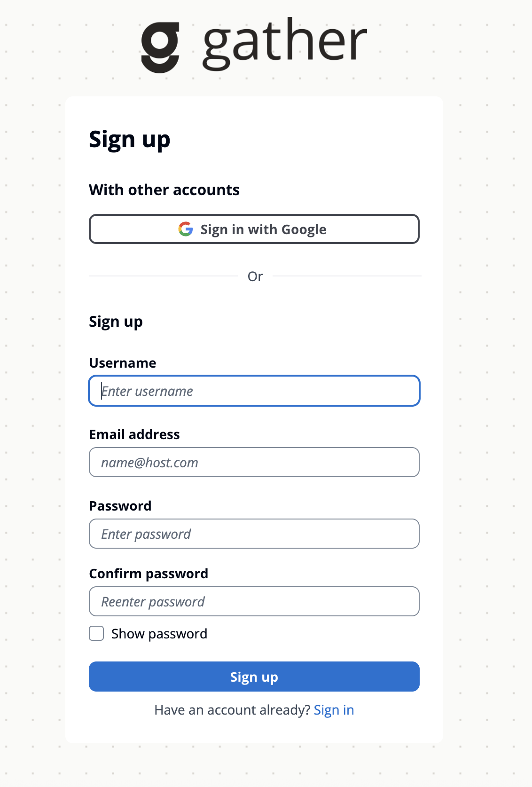The image size is (532, 787).
Task: Click the Have an account already text
Action: 233,710
